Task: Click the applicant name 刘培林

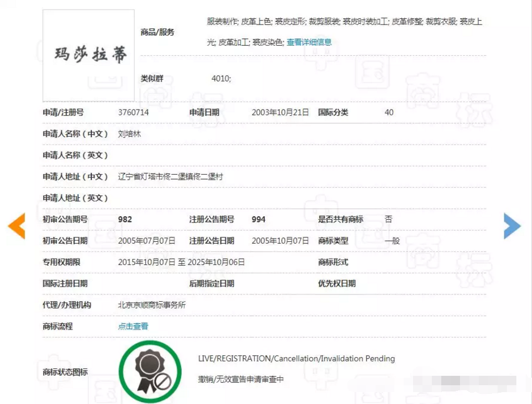Action: 130,134
